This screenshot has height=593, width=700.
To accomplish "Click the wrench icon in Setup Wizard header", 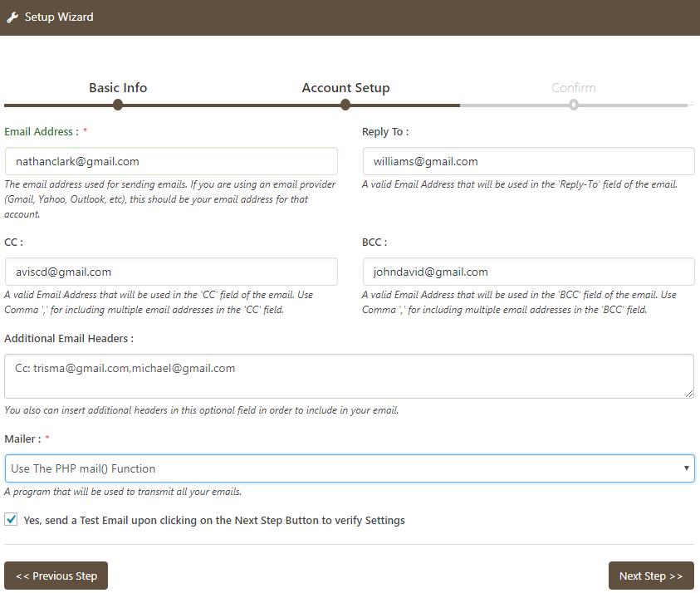I will [x=12, y=17].
